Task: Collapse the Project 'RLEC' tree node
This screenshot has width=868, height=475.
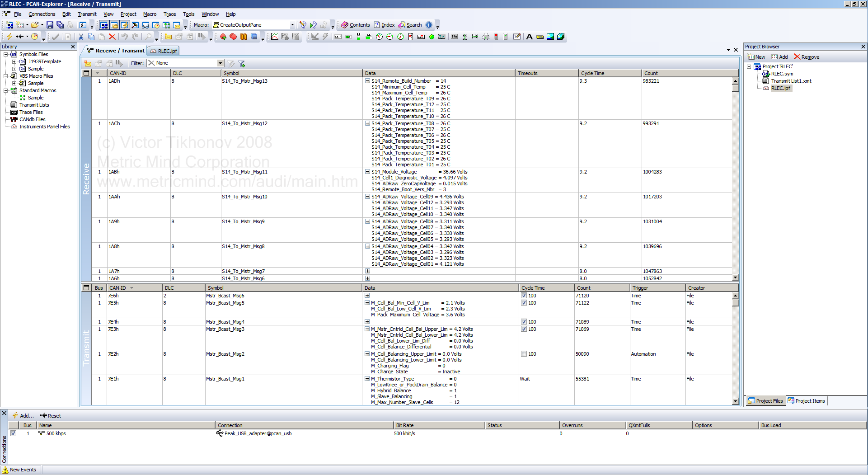Action: point(749,66)
